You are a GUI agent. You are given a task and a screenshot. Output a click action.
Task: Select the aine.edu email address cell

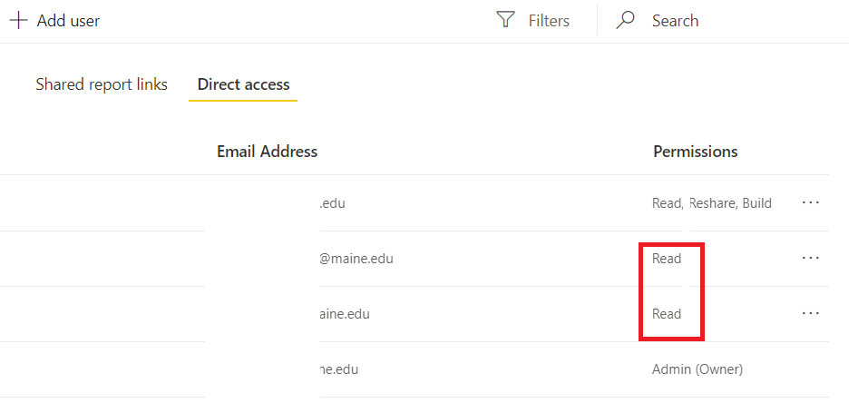345,314
